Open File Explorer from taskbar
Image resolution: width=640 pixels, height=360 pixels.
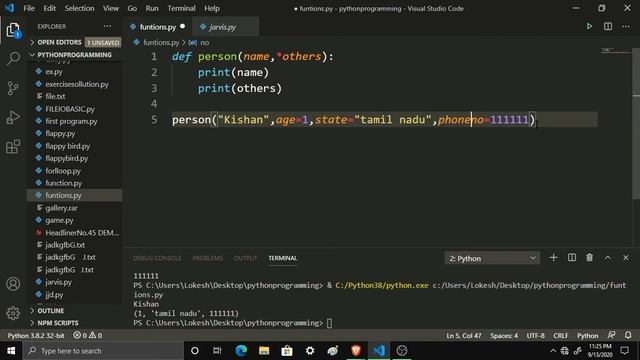click(264, 351)
